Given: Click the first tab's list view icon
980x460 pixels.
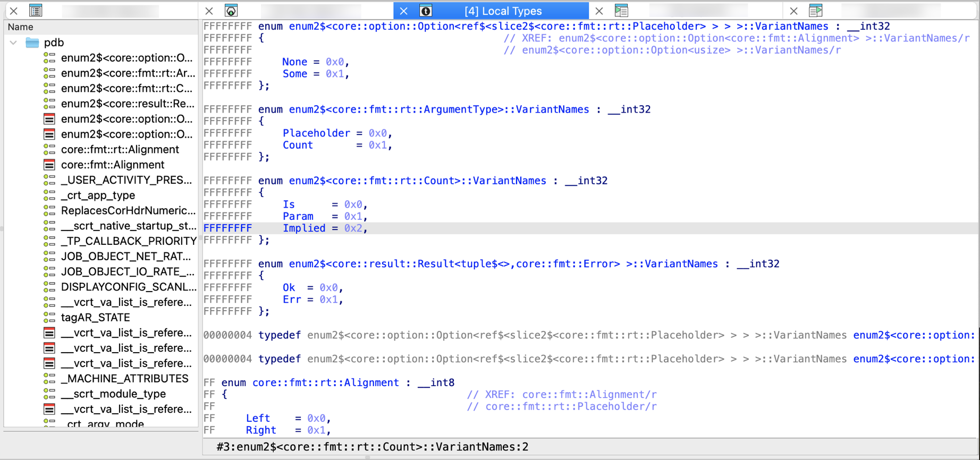Looking at the screenshot, I should (x=36, y=11).
